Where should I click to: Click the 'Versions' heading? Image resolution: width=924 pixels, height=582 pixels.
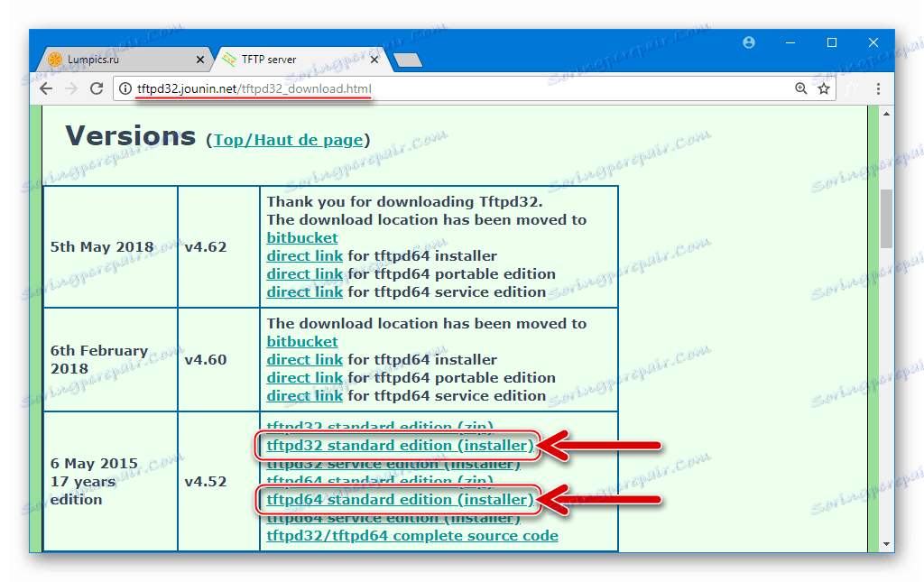tap(130, 136)
